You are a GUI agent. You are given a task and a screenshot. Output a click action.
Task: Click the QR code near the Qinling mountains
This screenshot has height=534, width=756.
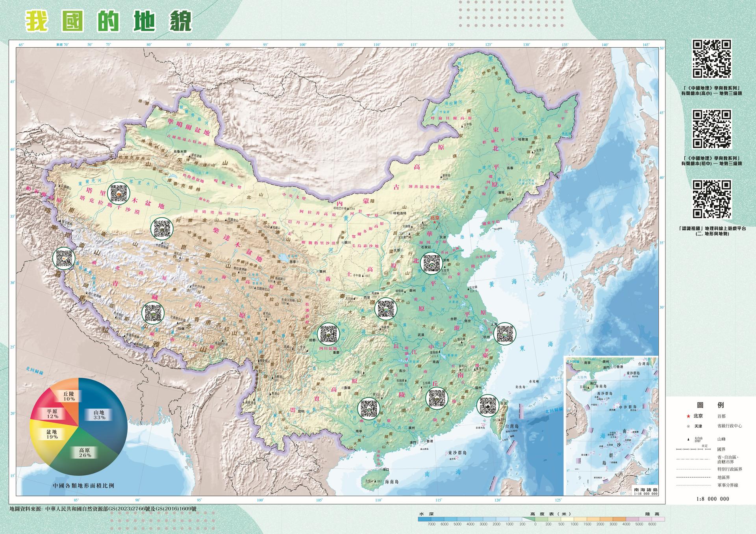386,309
